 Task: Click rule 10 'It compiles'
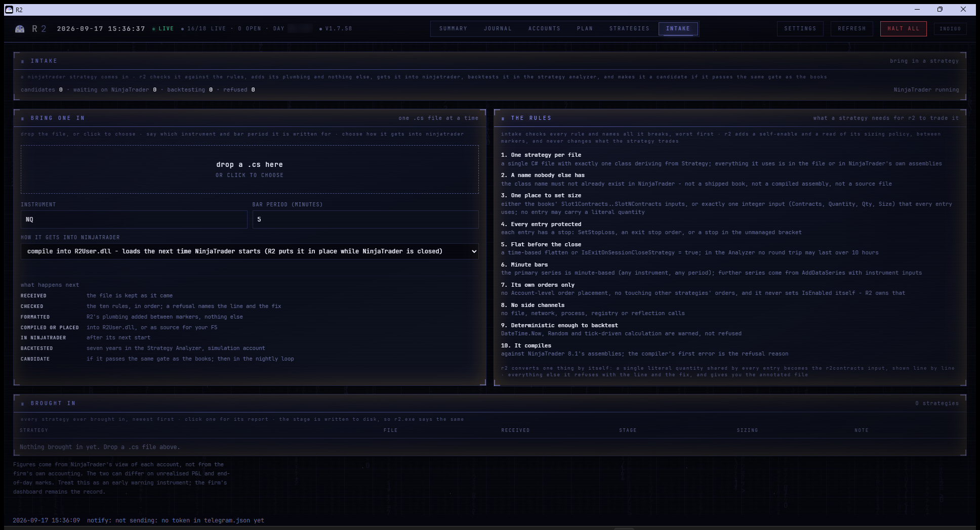click(x=526, y=345)
